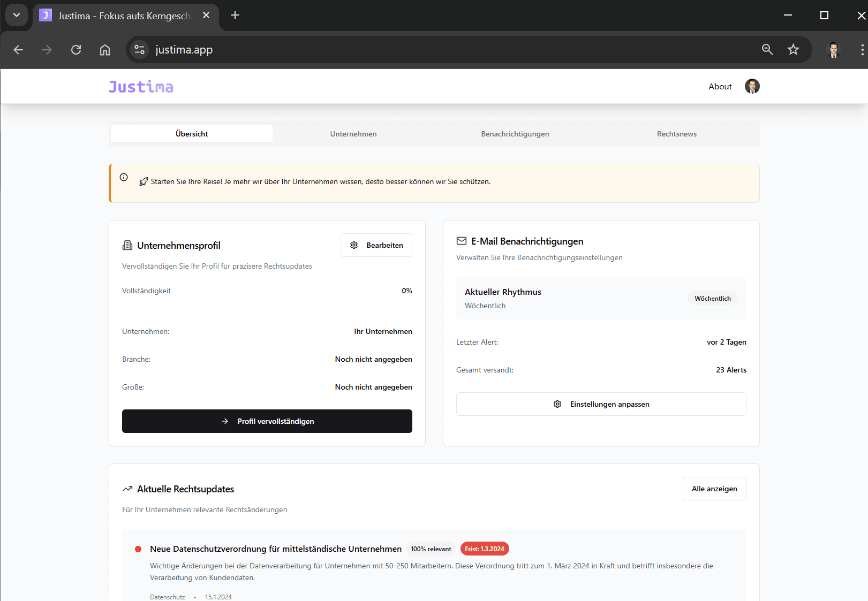The image size is (868, 601).
Task: Click the trend arrow icon beside Aktuelle Rechtsupdates
Action: click(127, 489)
